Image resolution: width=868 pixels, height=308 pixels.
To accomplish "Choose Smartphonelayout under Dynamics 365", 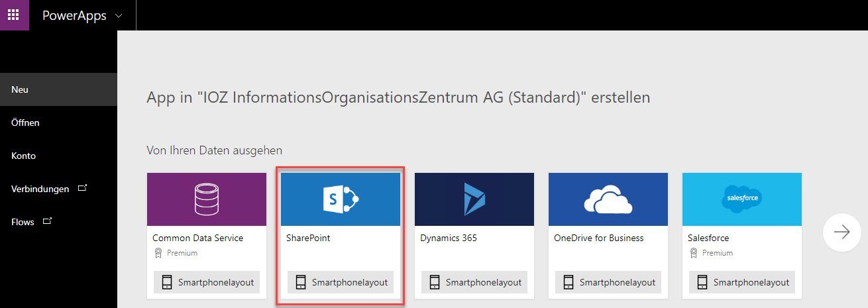I will click(x=474, y=282).
